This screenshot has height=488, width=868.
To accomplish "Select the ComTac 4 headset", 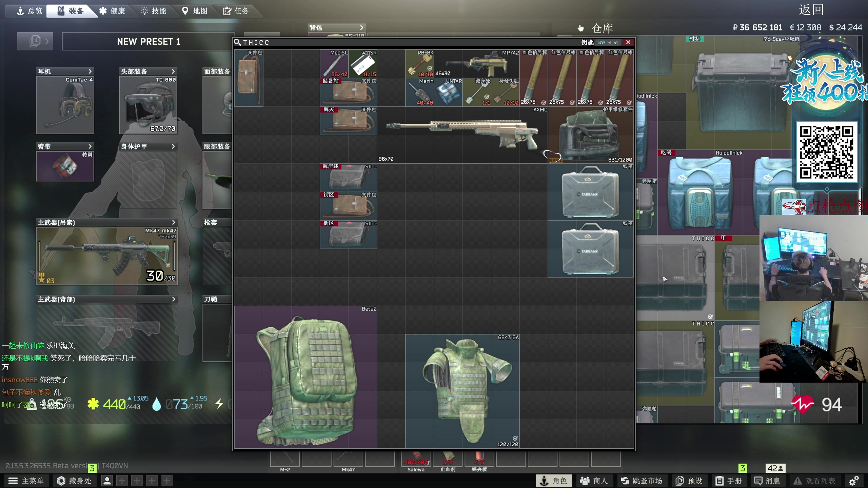I will (x=65, y=105).
